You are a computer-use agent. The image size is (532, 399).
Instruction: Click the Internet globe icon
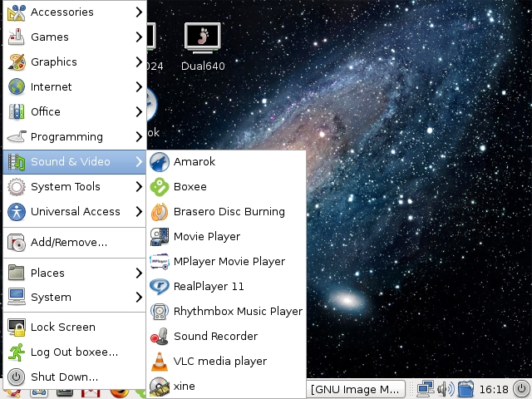pos(17,86)
